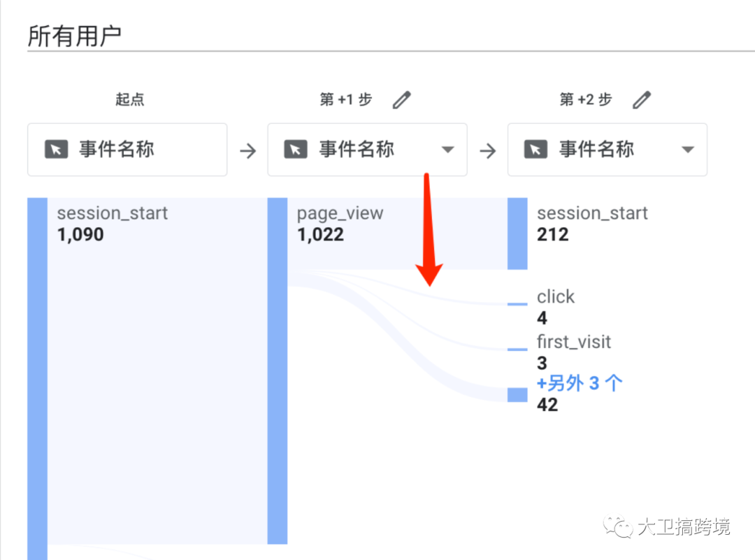Viewport: 755px width, 560px height.
Task: Click the pencil icon beside 第 +1 步
Action: point(401,100)
